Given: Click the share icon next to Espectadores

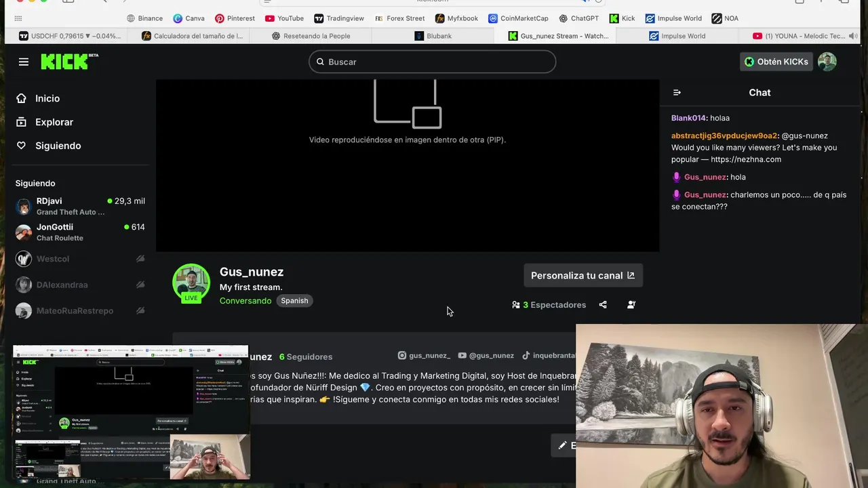Looking at the screenshot, I should (603, 305).
